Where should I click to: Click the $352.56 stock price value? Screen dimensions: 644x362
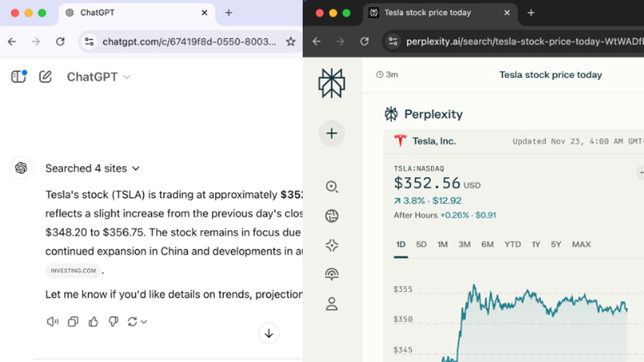click(x=427, y=183)
